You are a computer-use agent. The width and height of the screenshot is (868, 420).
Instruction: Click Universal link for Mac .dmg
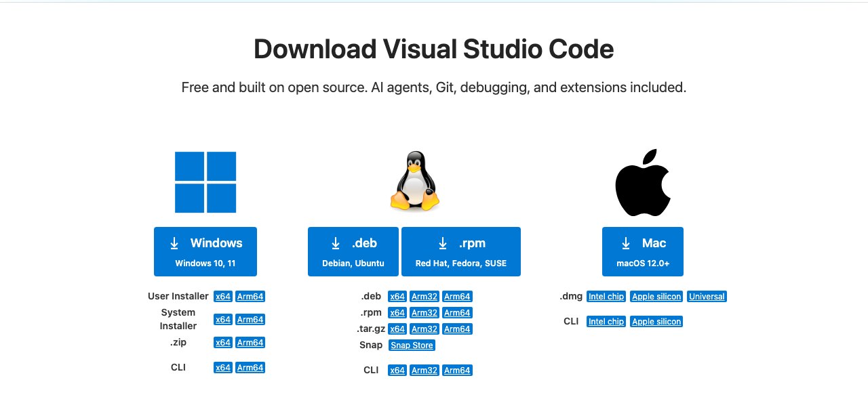(707, 296)
